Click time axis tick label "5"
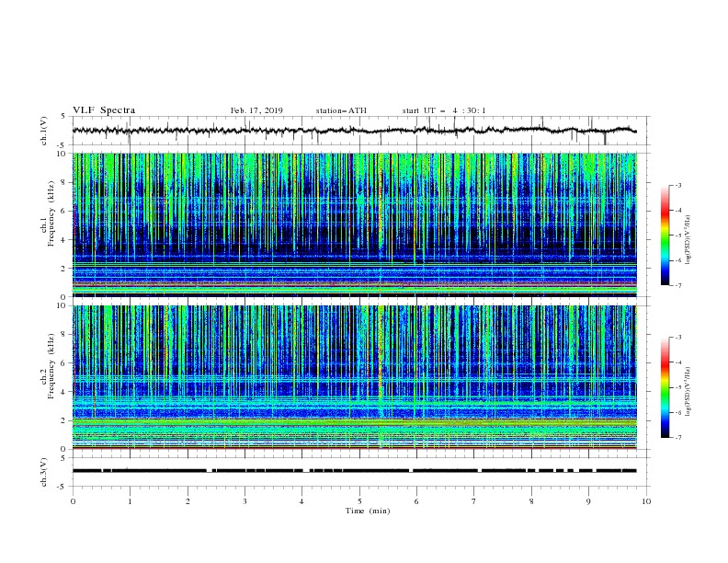The image size is (728, 563). (x=359, y=501)
